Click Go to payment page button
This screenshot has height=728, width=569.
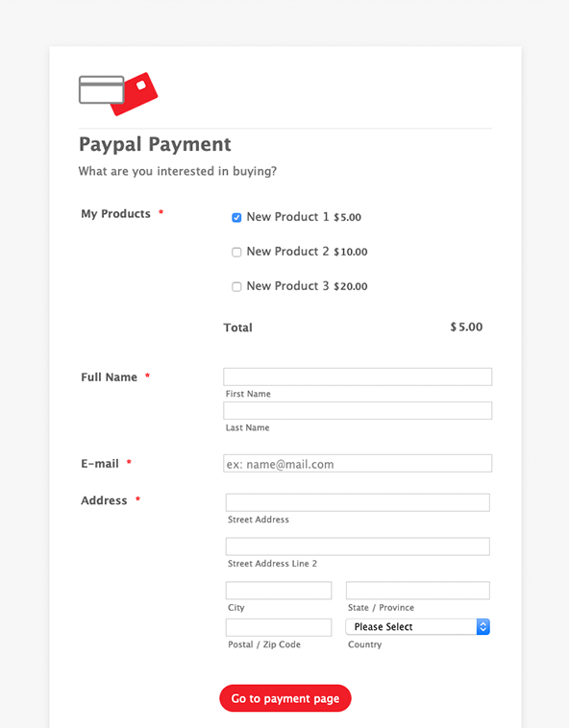click(285, 698)
